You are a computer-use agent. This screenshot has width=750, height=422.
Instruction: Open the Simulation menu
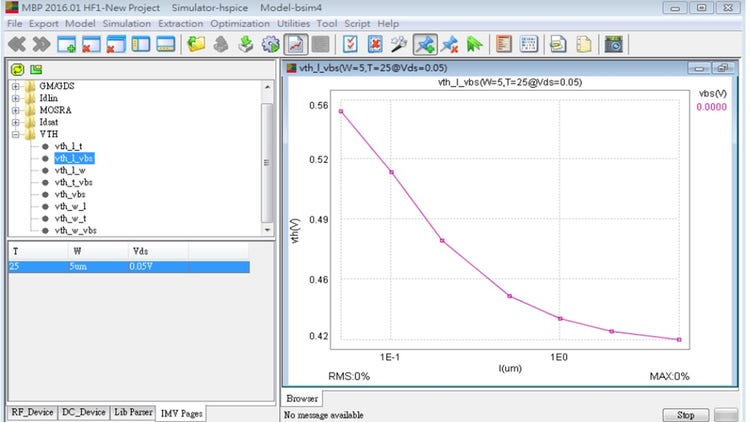click(127, 23)
